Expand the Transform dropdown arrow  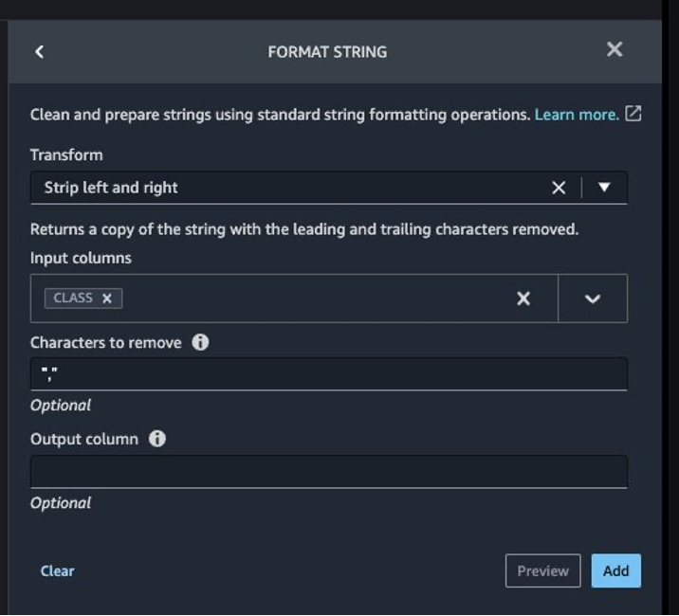tap(604, 188)
